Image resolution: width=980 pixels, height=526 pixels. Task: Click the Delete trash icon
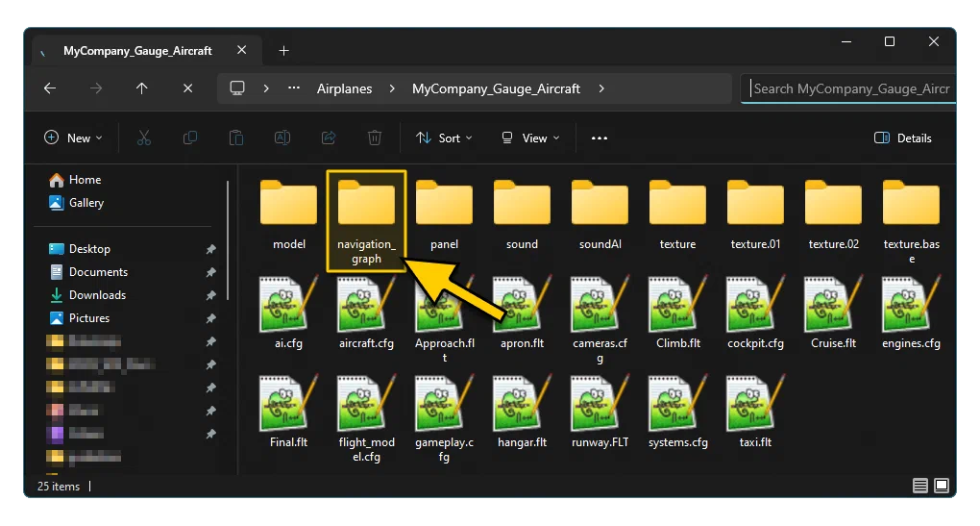[x=375, y=138]
